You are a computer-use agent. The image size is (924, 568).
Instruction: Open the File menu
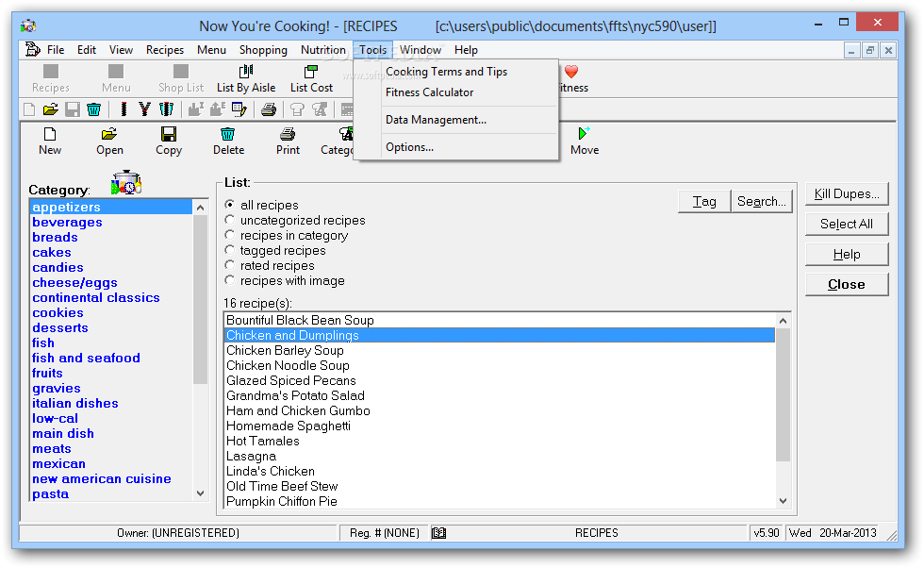tap(56, 50)
